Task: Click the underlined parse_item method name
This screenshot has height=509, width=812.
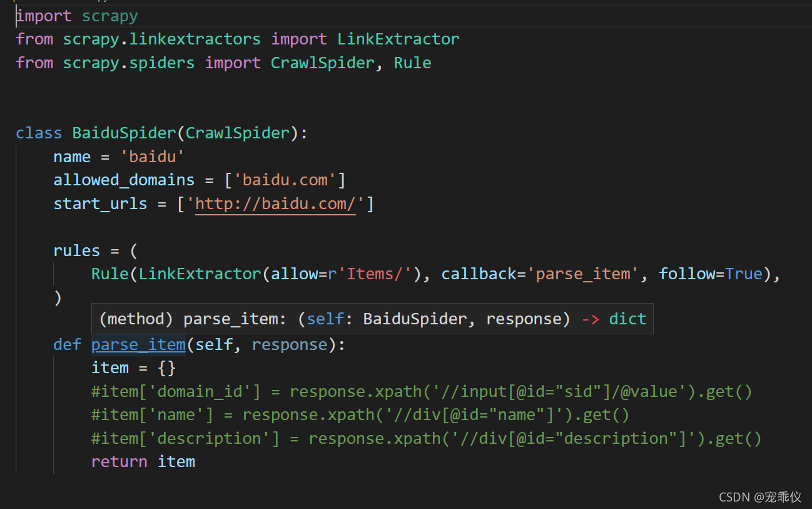Action: pyautogui.click(x=138, y=344)
